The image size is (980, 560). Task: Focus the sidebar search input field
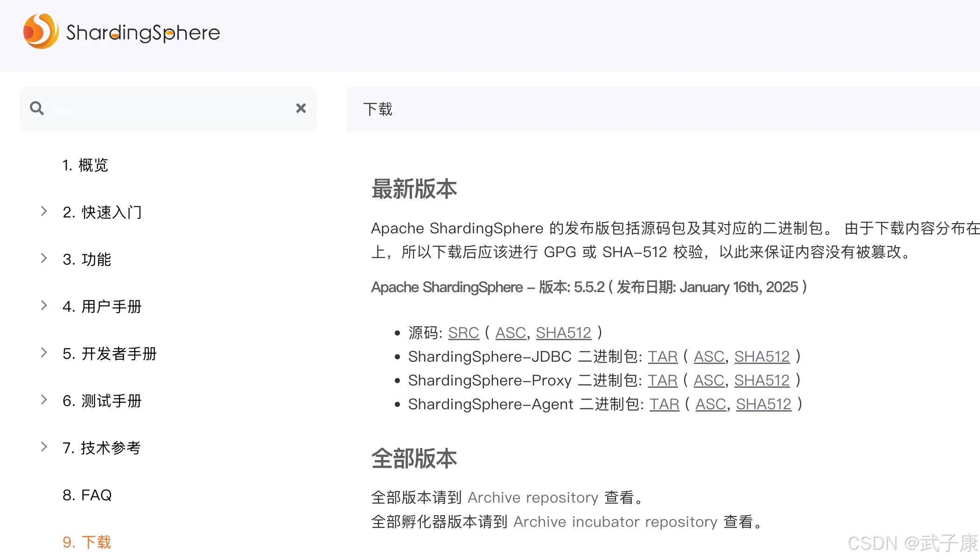[x=168, y=109]
